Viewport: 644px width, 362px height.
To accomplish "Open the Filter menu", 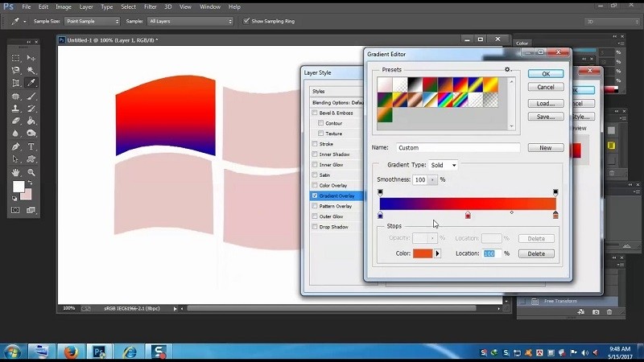I will coord(151,7).
